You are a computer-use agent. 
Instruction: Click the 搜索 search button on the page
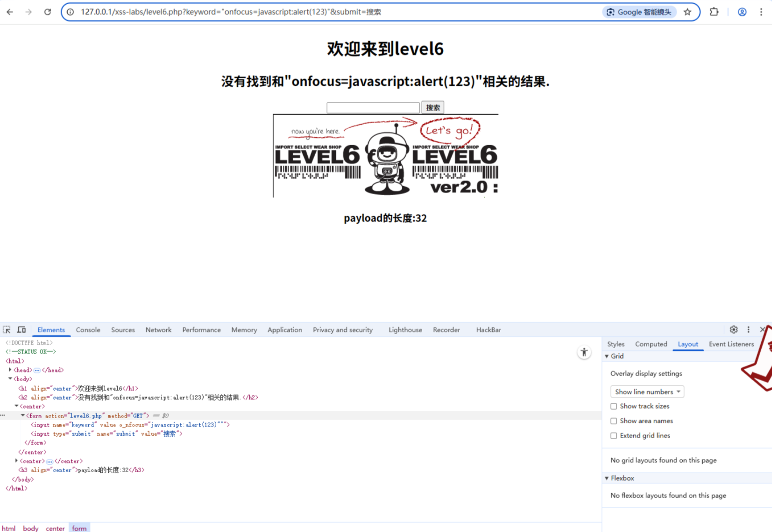click(432, 107)
